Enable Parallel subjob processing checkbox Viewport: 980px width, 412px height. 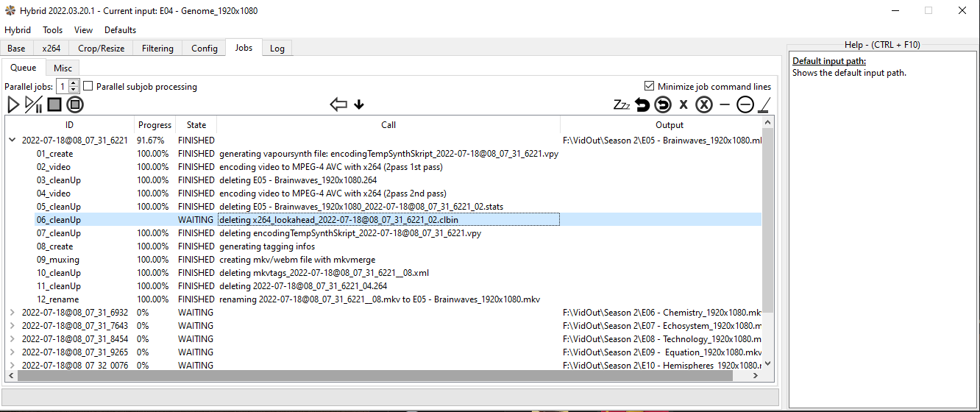tap(88, 86)
